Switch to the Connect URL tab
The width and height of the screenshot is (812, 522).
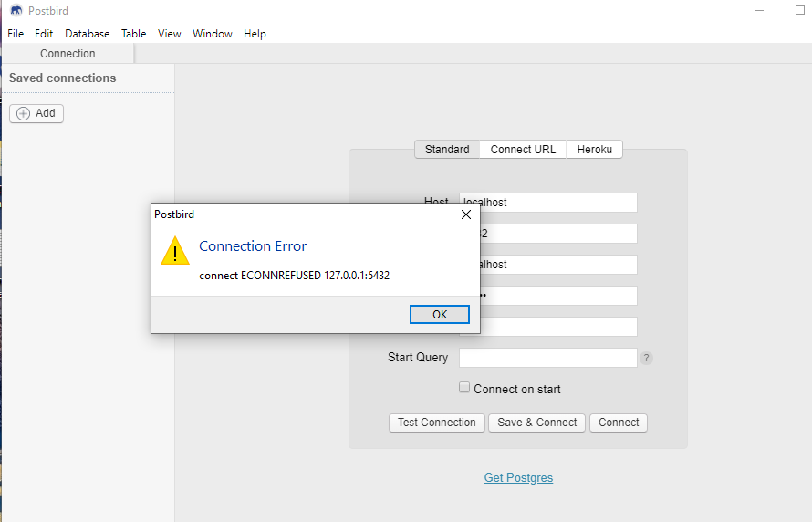(x=523, y=149)
